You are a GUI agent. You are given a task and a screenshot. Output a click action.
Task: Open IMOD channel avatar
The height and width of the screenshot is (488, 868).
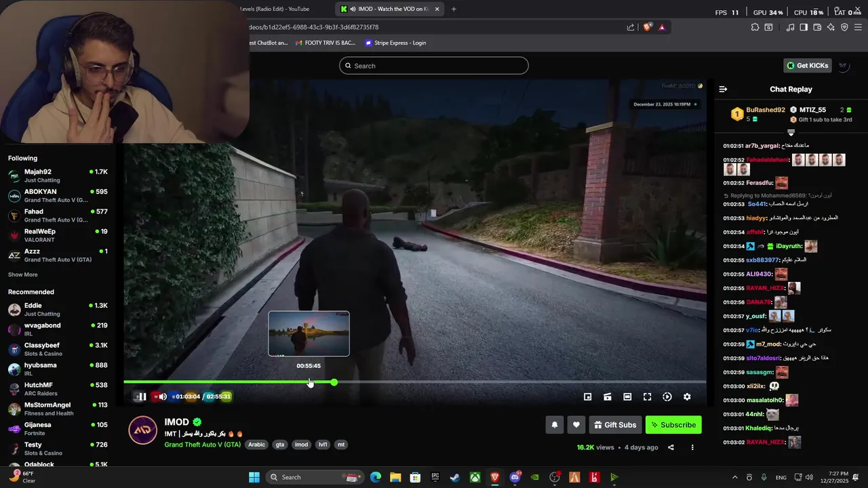pyautogui.click(x=143, y=430)
